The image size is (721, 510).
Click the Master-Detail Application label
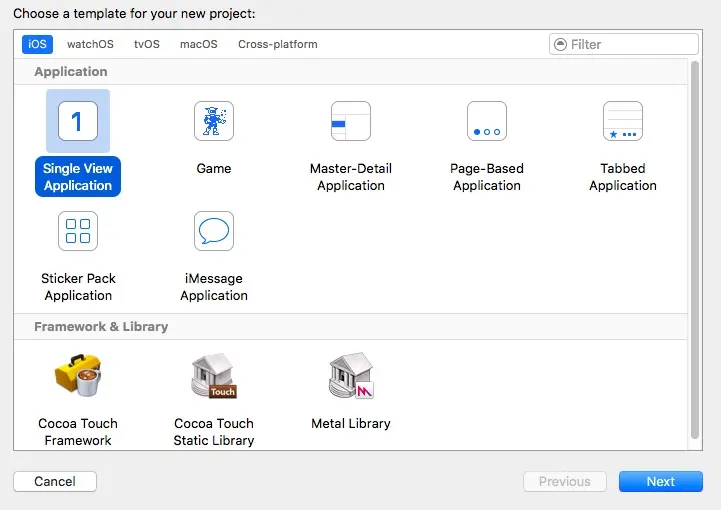point(351,177)
